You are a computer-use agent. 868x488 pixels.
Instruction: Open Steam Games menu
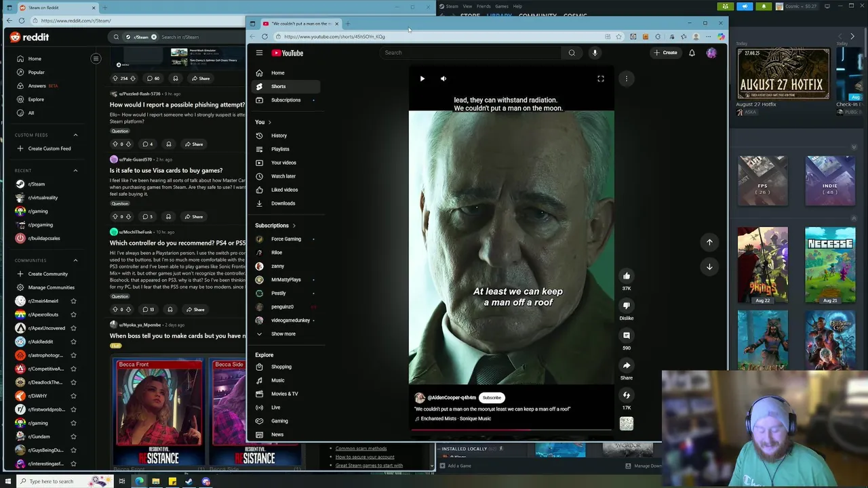tap(502, 6)
